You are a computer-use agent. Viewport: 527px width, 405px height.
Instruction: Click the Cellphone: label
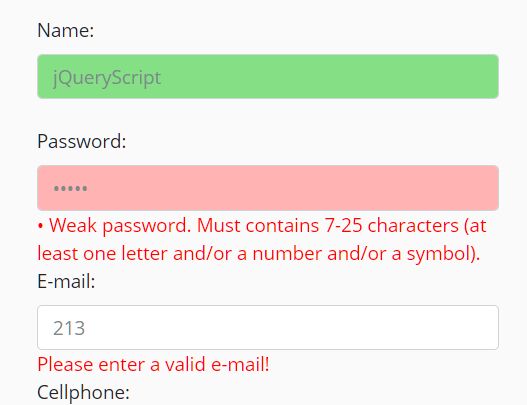tap(83, 392)
